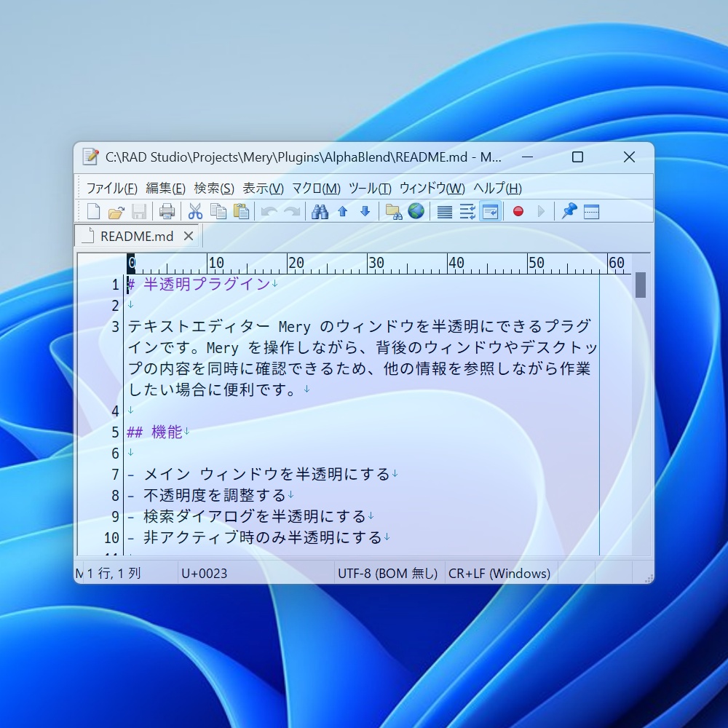The height and width of the screenshot is (728, 728).
Task: Click the vertical scrollbar thumb
Action: 640,285
